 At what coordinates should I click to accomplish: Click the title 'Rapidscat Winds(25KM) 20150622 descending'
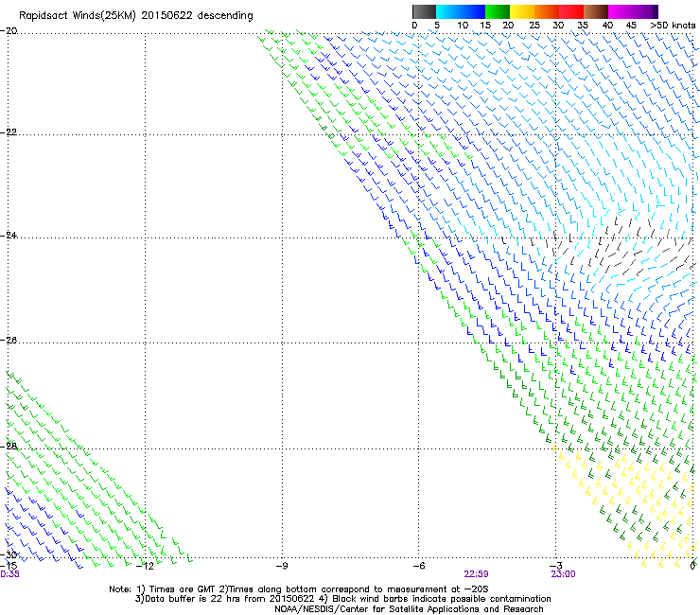[x=135, y=16]
